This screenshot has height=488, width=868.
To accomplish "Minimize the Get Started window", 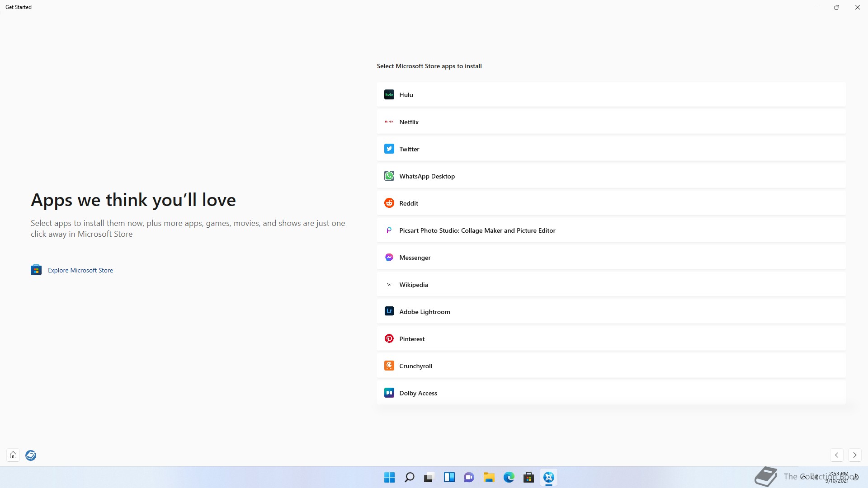I will (816, 7).
